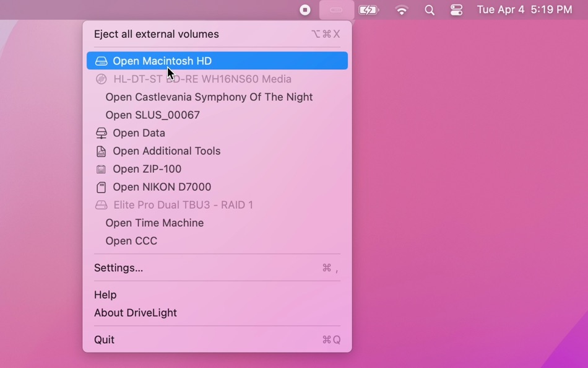The width and height of the screenshot is (588, 368).
Task: Select Open ZIP-100
Action: click(217, 169)
